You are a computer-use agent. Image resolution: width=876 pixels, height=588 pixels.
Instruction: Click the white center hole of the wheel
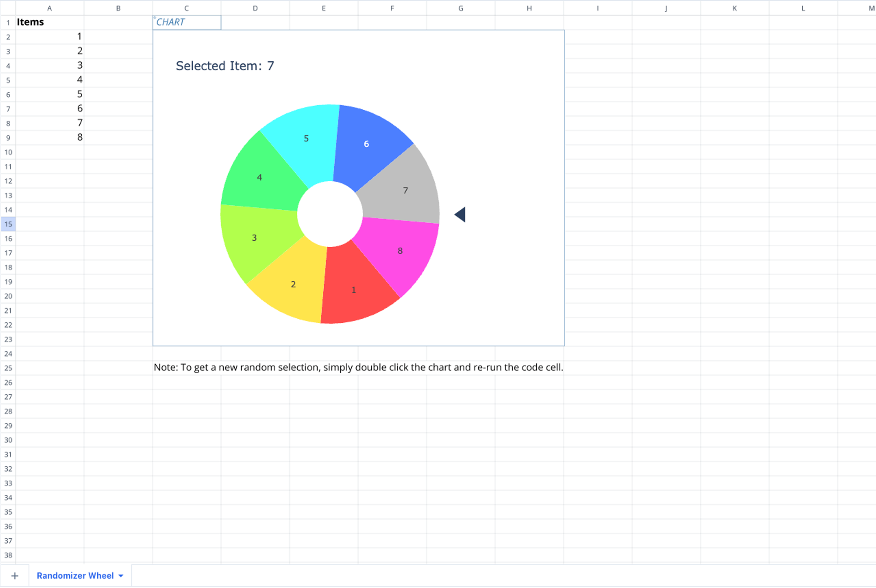coord(330,214)
